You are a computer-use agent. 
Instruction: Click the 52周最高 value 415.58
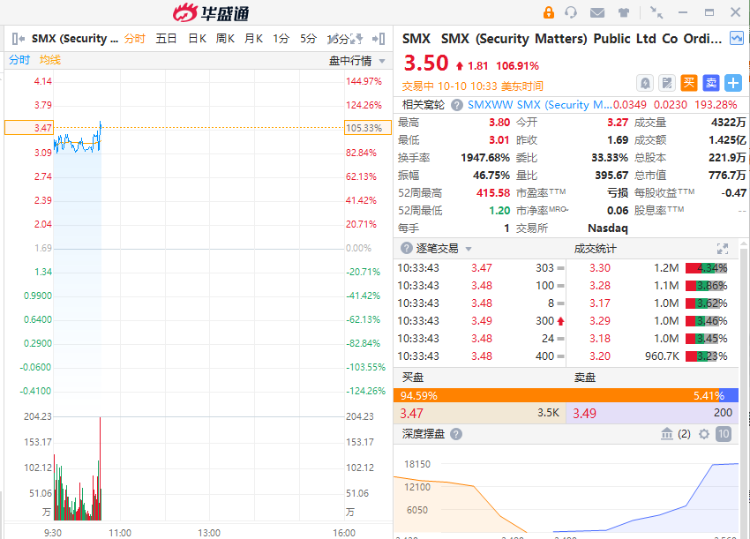pos(493,193)
